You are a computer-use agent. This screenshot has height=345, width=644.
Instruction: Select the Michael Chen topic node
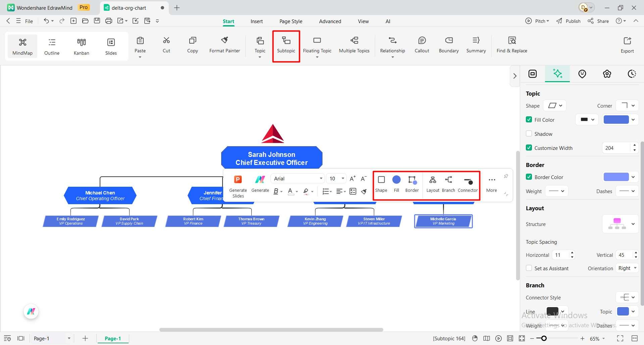pyautogui.click(x=100, y=195)
